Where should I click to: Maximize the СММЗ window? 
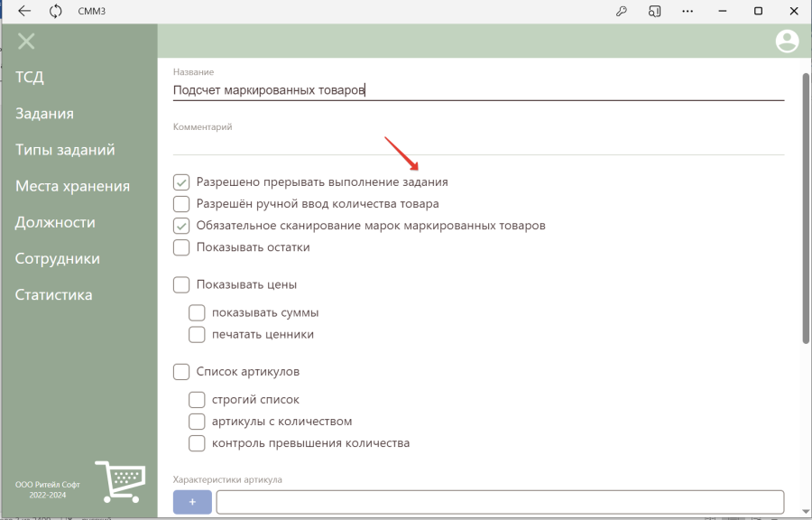click(758, 11)
